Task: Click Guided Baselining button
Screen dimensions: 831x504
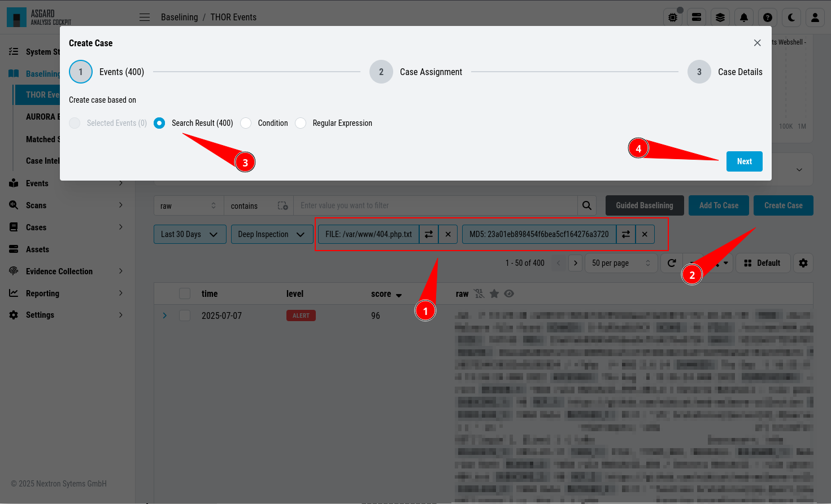Action: click(645, 205)
